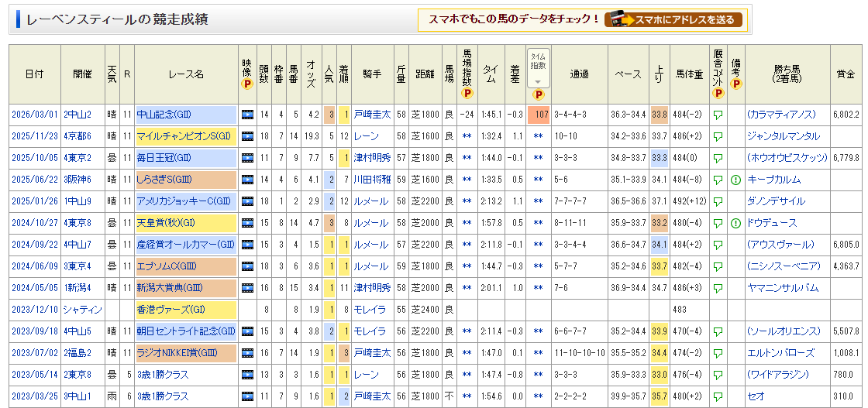Click video icon in 毎日王冠(GII) row
This screenshot has height=408, width=868.
point(247,158)
